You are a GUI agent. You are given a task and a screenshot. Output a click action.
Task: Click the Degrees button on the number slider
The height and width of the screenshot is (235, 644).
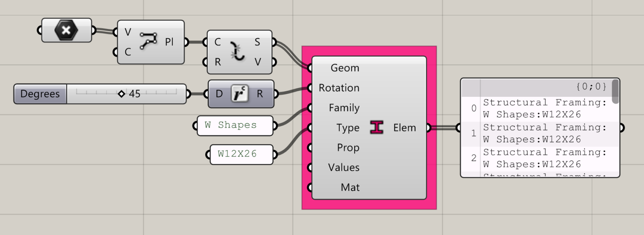click(x=39, y=94)
